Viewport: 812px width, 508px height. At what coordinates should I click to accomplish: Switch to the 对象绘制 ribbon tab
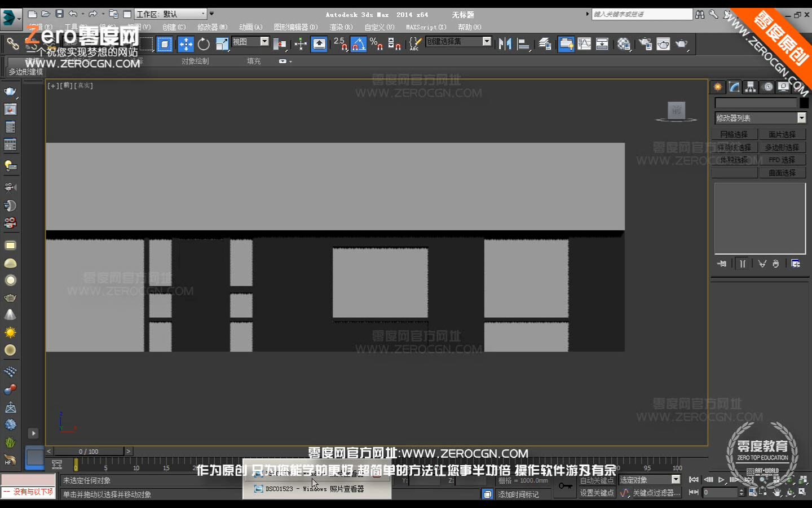(195, 61)
